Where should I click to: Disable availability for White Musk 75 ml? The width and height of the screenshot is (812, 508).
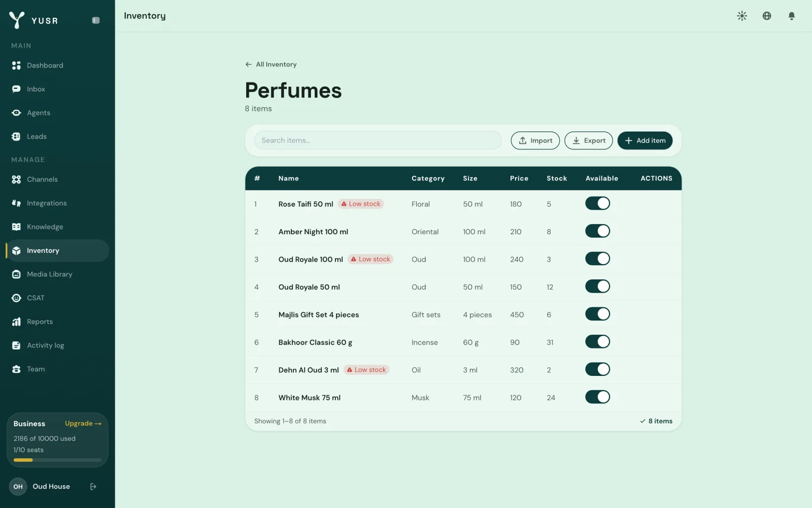[x=597, y=397]
